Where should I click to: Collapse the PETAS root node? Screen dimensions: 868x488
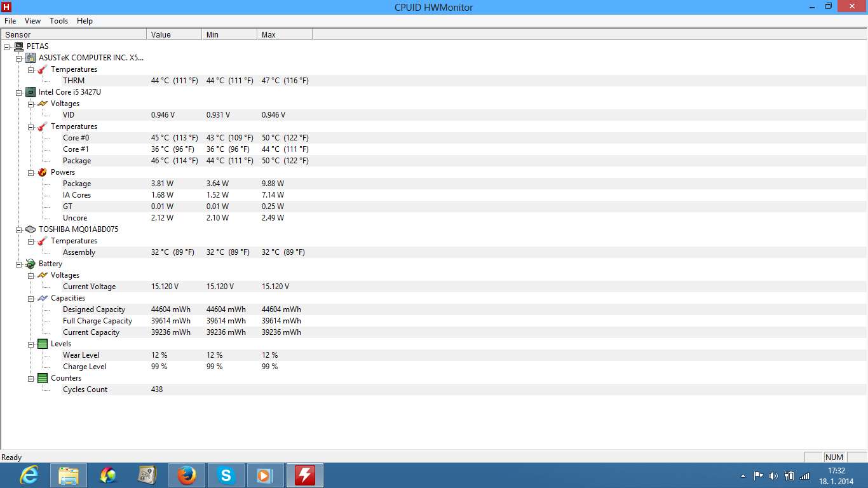6,46
